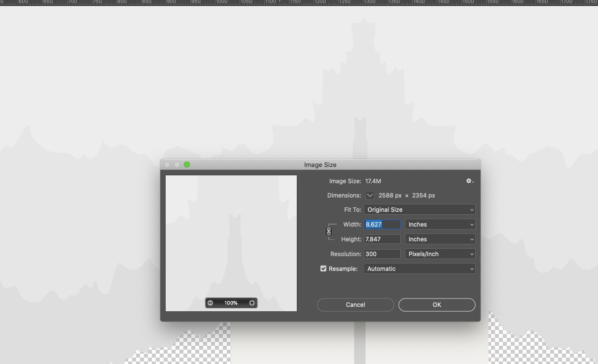The height and width of the screenshot is (364, 598).
Task: Click the green maximize button of the dialog
Action: point(187,165)
